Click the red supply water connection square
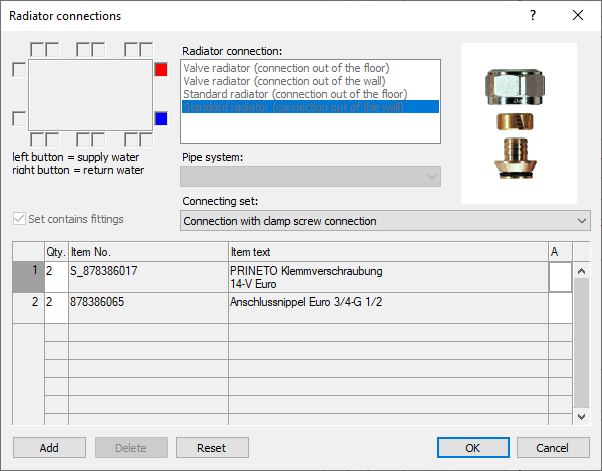602x471 pixels. pos(161,69)
